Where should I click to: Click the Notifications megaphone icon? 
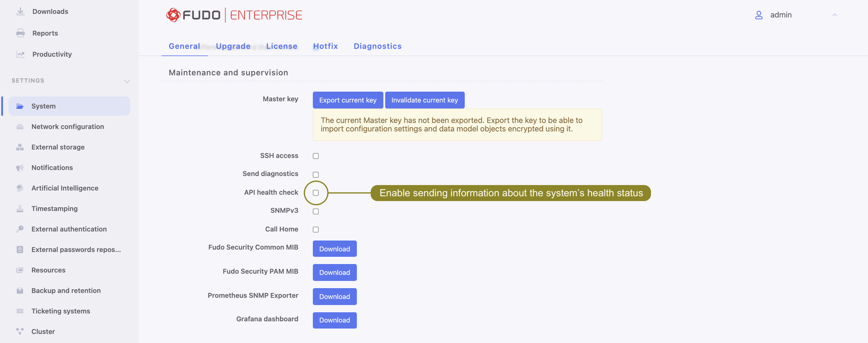[x=20, y=168]
